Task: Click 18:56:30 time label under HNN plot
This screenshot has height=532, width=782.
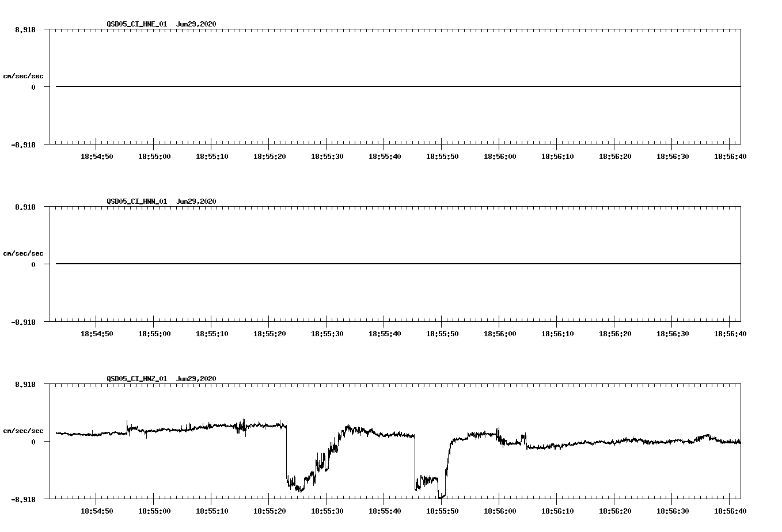Action: [x=673, y=334]
